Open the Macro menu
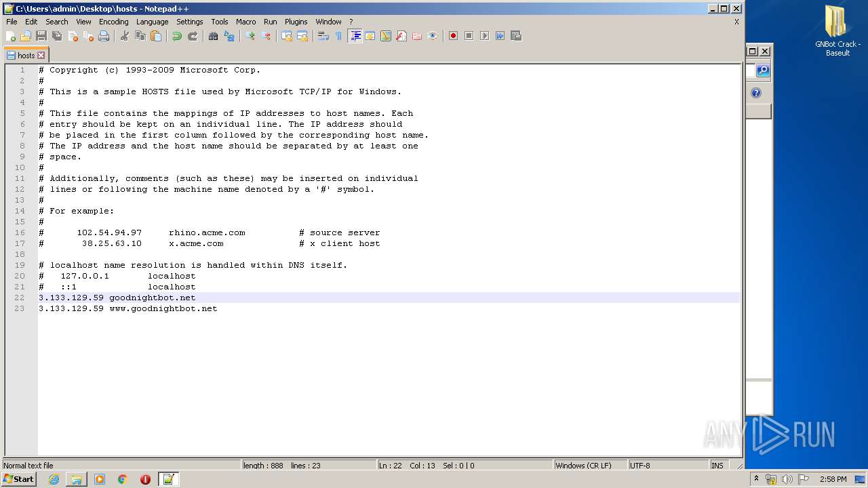The width and height of the screenshot is (868, 488). tap(245, 22)
